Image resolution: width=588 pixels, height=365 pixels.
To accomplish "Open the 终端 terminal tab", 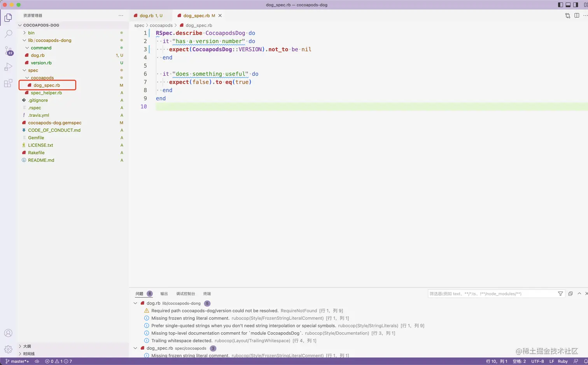I will [207, 294].
